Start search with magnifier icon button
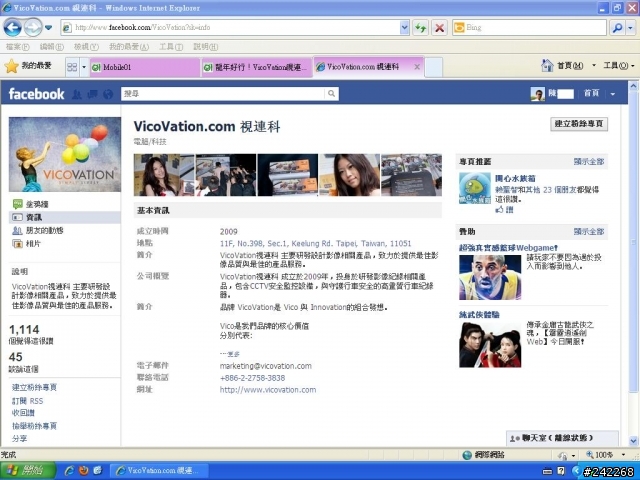The width and height of the screenshot is (640, 480). click(617, 28)
